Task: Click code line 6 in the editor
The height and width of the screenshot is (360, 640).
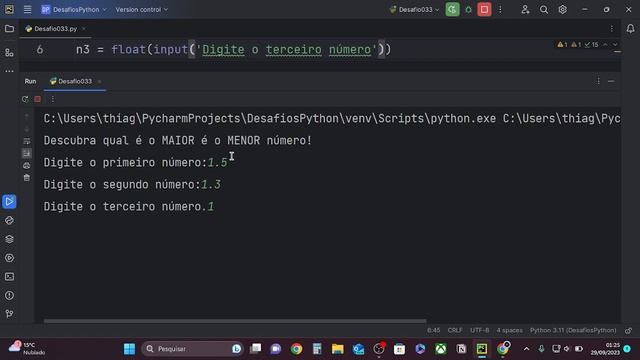Action: (x=233, y=50)
